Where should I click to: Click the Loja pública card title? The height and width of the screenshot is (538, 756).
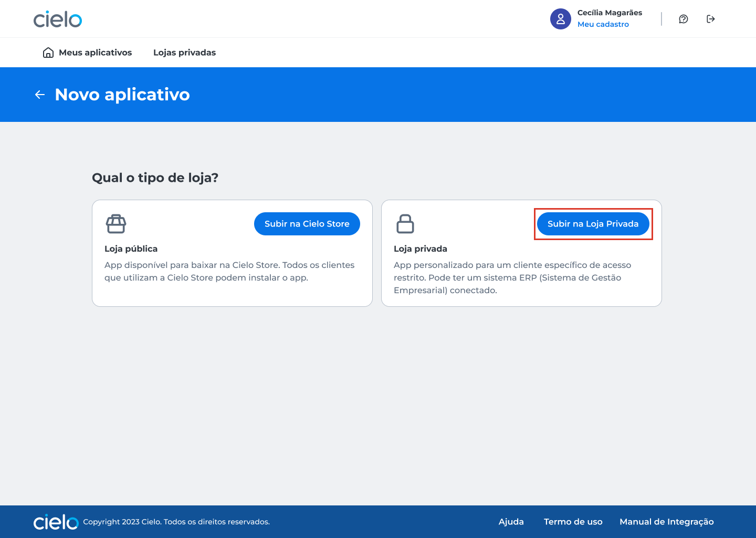click(131, 249)
